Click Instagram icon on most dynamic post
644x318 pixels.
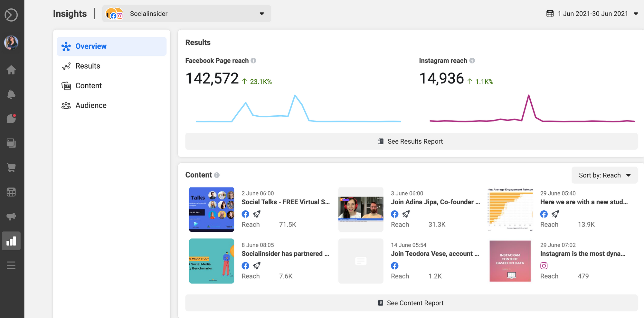544,266
